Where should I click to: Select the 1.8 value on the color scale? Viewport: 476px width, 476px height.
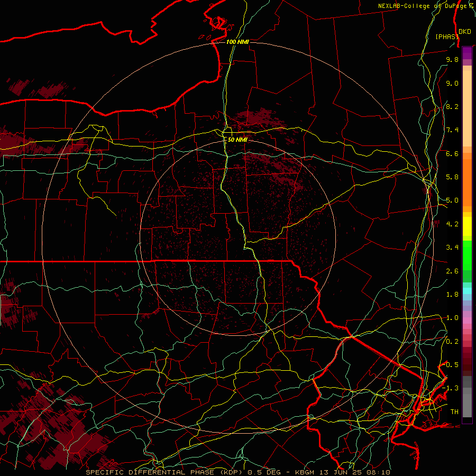click(452, 295)
